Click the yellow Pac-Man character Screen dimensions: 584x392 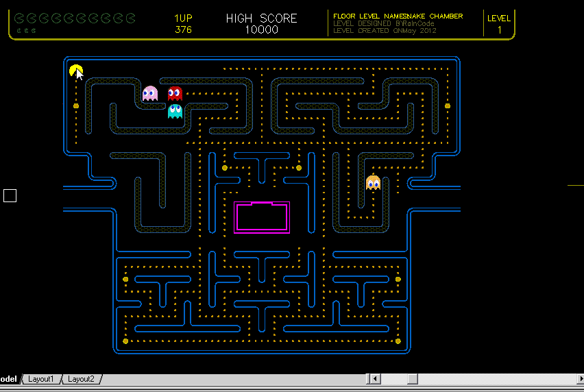click(76, 71)
